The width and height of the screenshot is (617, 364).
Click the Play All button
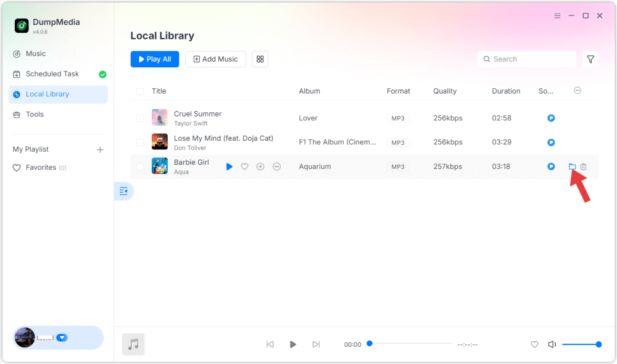154,59
